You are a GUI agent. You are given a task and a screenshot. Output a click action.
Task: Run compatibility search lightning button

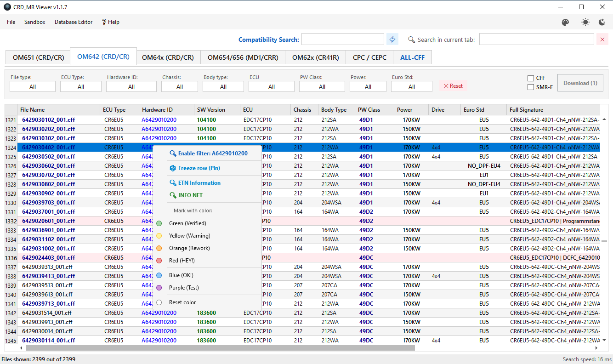(x=392, y=40)
